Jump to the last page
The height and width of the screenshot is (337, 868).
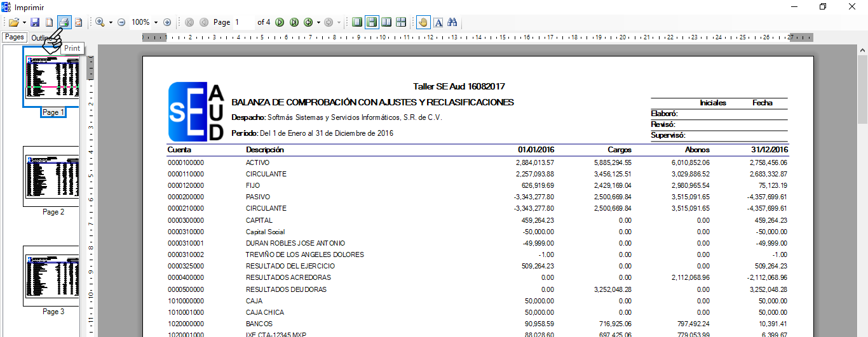pos(294,22)
